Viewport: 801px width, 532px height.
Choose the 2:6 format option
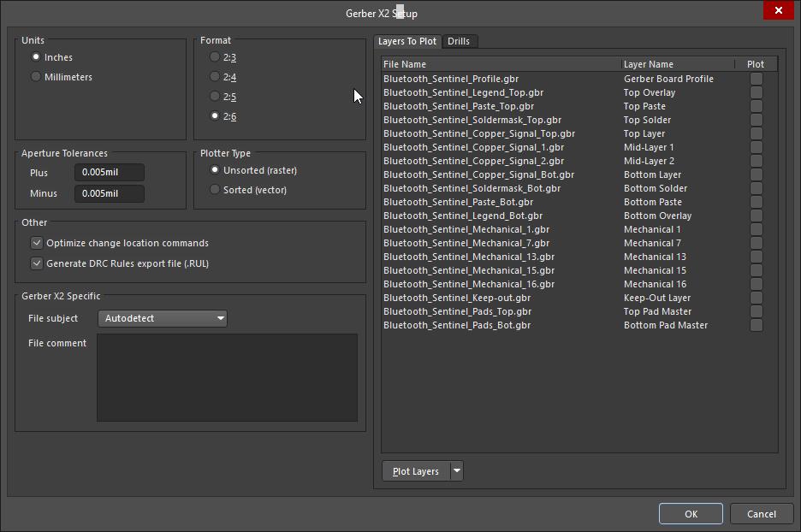tap(215, 116)
